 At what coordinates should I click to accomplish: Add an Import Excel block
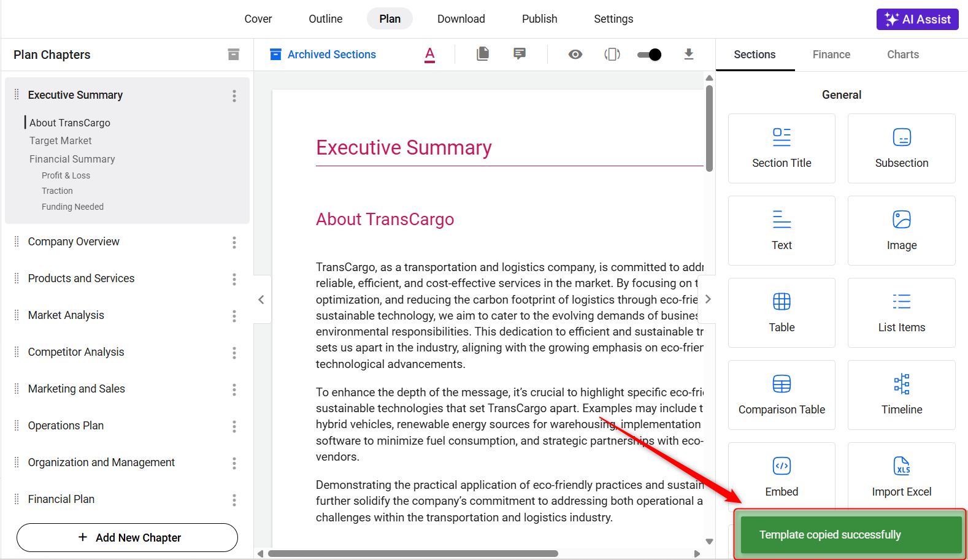click(x=902, y=476)
